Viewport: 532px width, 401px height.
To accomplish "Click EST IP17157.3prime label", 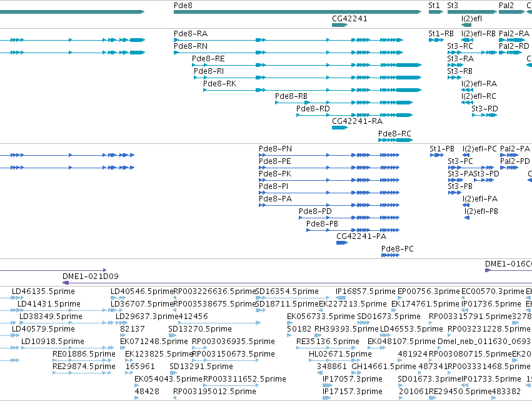I will pos(353,392).
